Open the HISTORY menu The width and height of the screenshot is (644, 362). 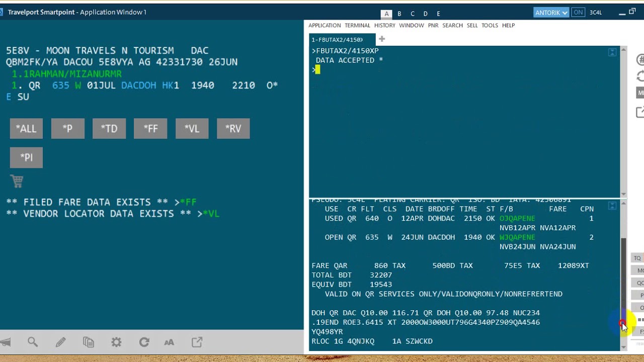385,25
